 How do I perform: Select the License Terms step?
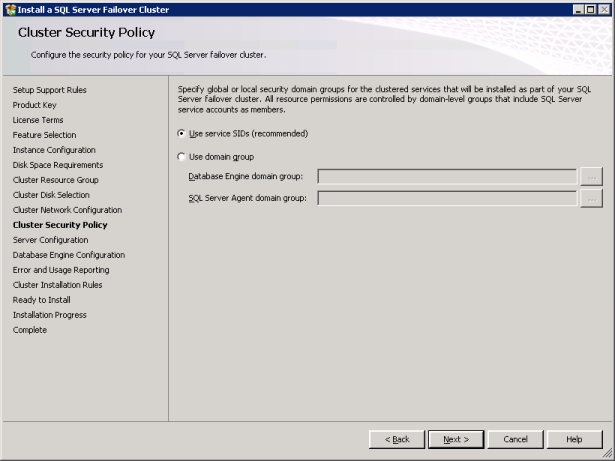38,120
